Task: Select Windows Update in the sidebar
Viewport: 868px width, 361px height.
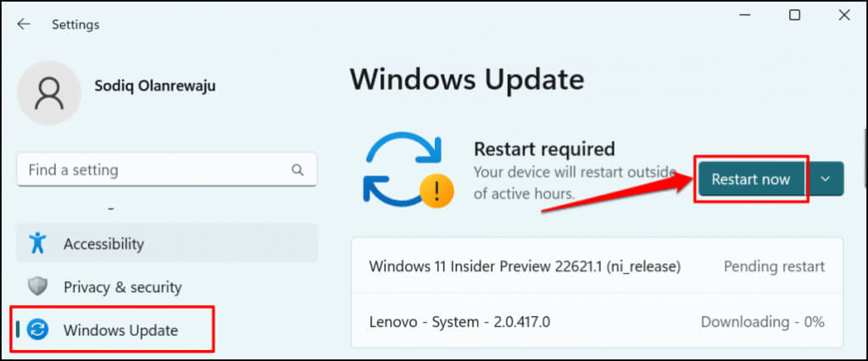Action: point(120,330)
